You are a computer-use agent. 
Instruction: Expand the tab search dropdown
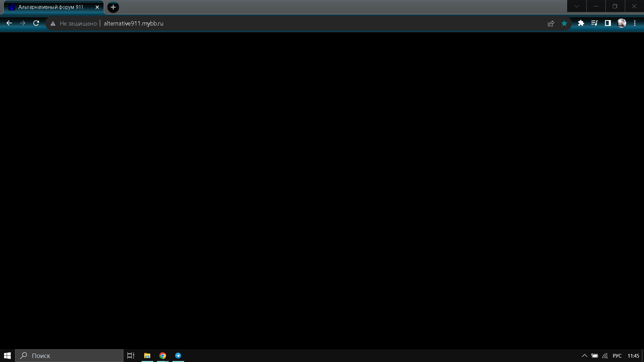click(577, 6)
